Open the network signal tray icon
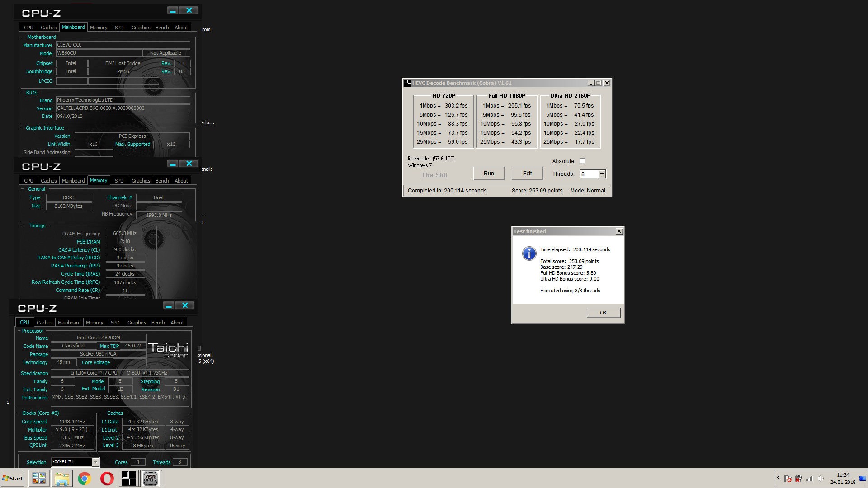This screenshot has width=868, height=488. point(810,479)
